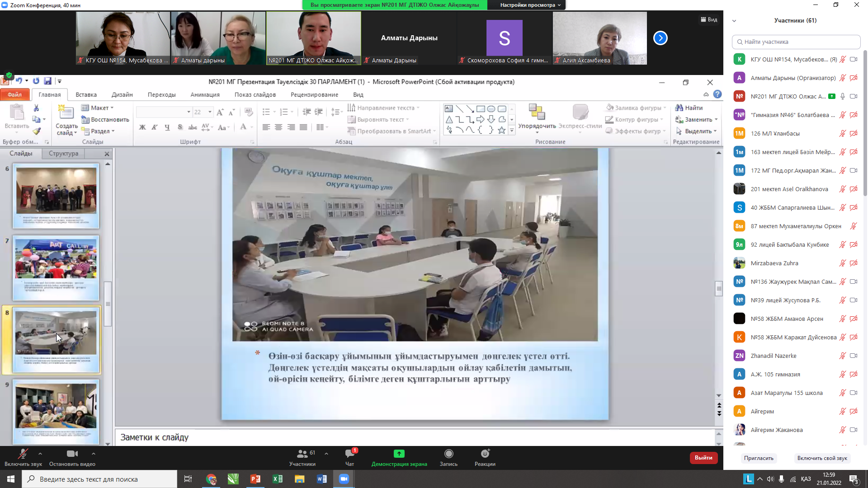Toggle bold Ж formatting button

(x=142, y=127)
